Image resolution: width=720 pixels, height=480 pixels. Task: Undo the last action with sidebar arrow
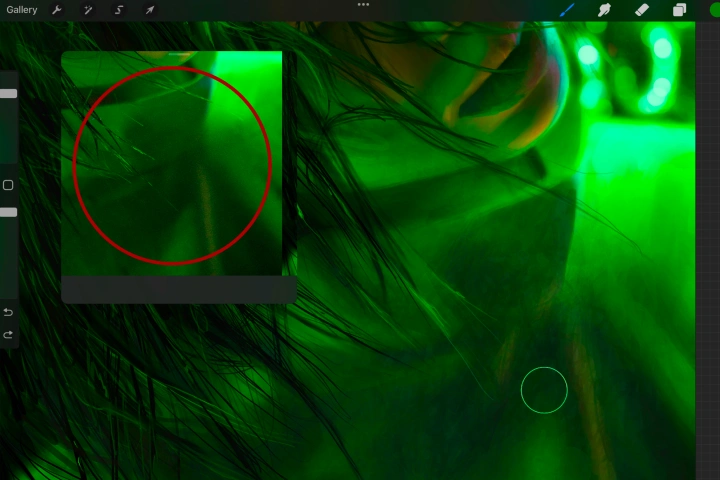[8, 312]
